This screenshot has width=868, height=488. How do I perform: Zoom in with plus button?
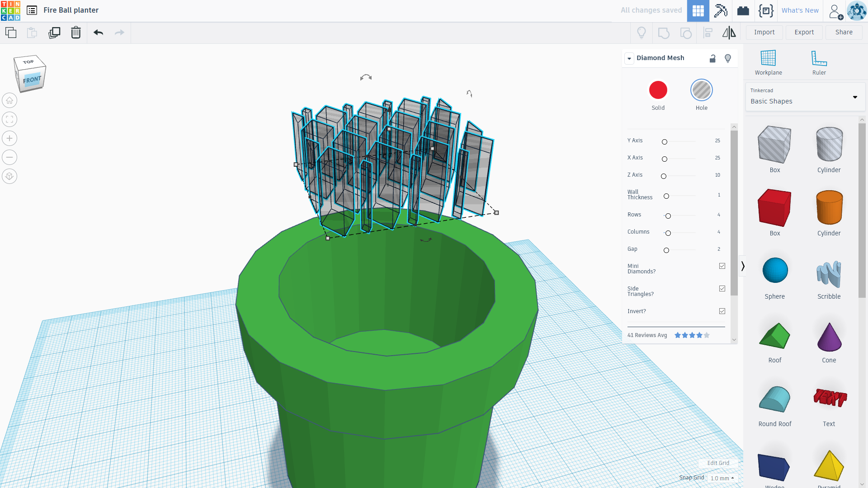click(x=9, y=138)
